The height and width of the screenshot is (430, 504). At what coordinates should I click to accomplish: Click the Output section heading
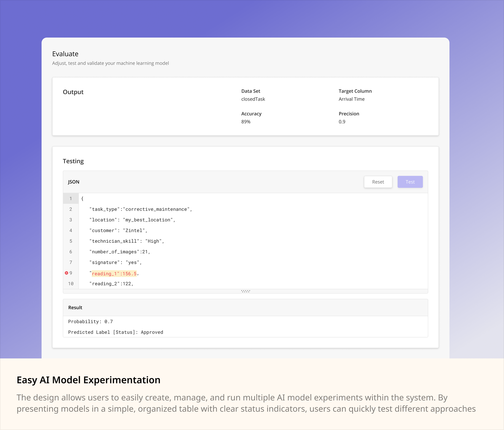[73, 92]
